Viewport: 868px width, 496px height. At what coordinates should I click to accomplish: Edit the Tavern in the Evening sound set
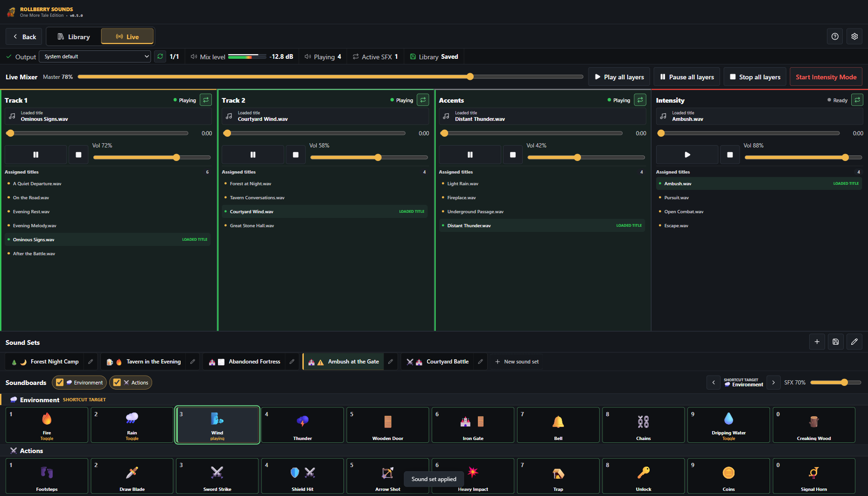pos(193,362)
